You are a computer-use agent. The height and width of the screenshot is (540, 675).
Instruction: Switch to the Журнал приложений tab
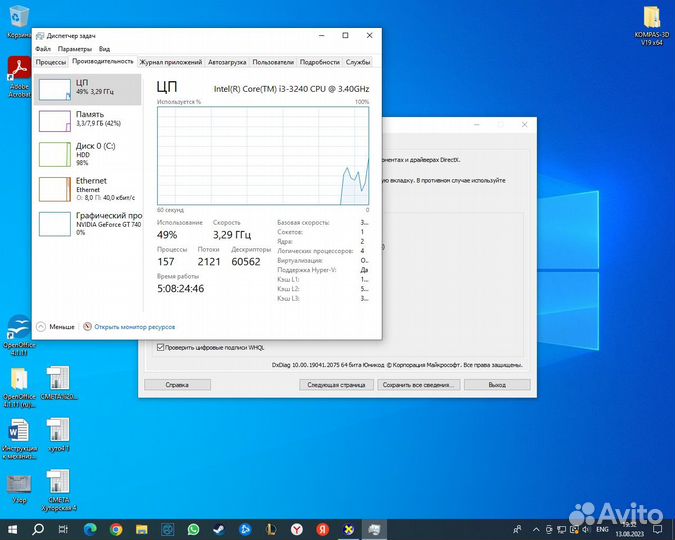(x=170, y=62)
